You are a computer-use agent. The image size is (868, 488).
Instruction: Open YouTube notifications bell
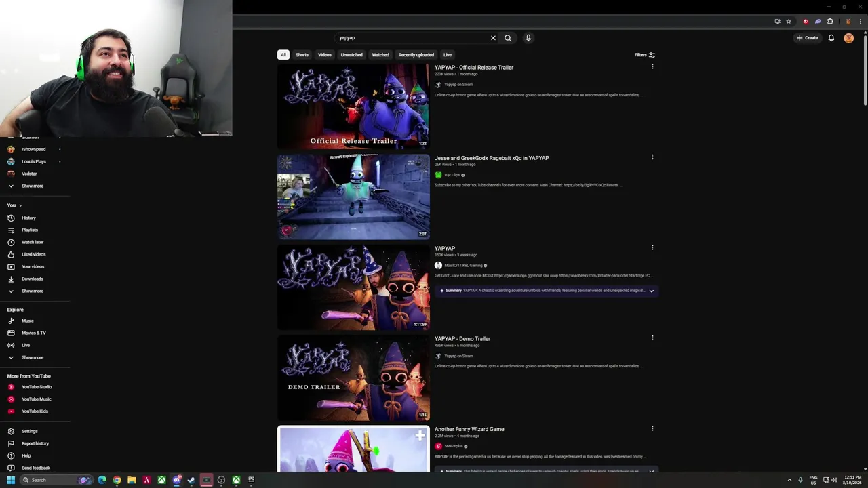831,38
